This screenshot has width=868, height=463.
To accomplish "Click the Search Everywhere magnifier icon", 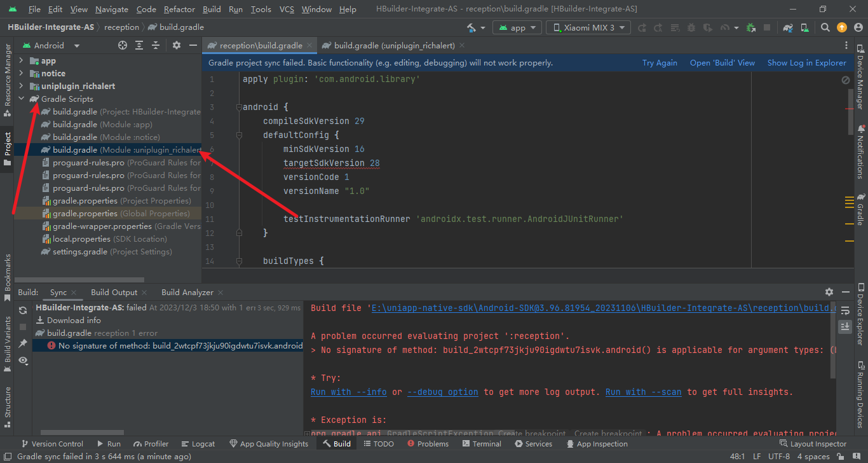I will coord(825,27).
